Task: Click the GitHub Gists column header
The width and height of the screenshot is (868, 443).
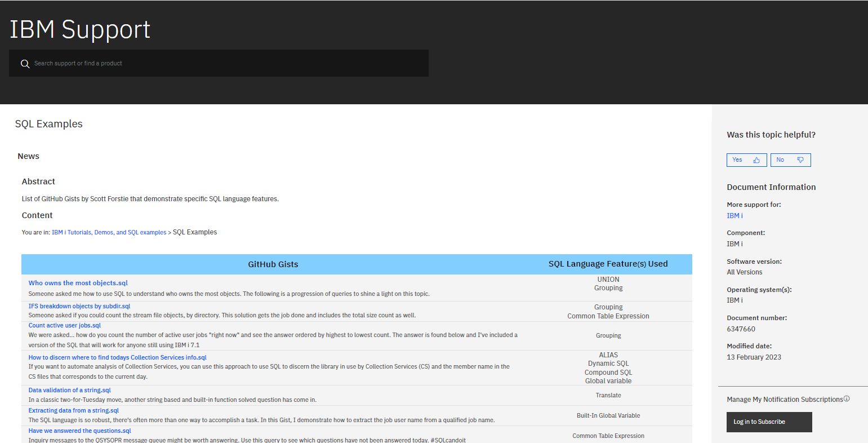Action: (273, 264)
